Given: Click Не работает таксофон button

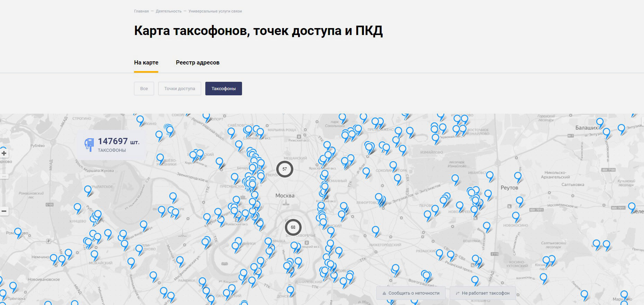Looking at the screenshot, I should [x=483, y=293].
